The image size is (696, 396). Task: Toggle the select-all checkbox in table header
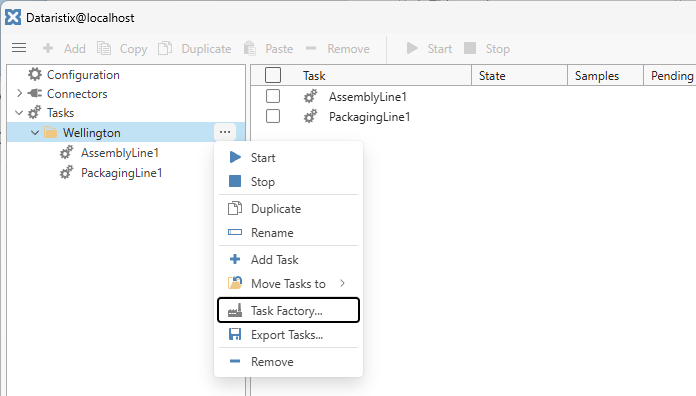273,75
